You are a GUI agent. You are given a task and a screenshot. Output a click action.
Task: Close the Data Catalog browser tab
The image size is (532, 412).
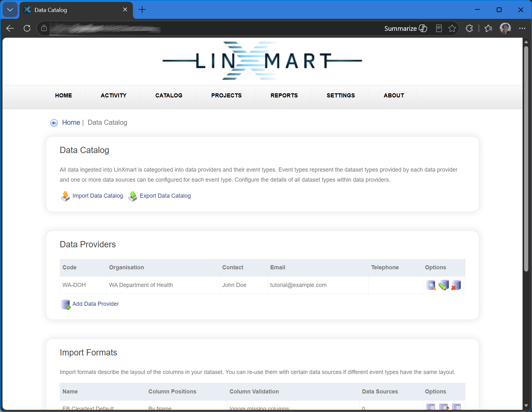click(x=125, y=10)
